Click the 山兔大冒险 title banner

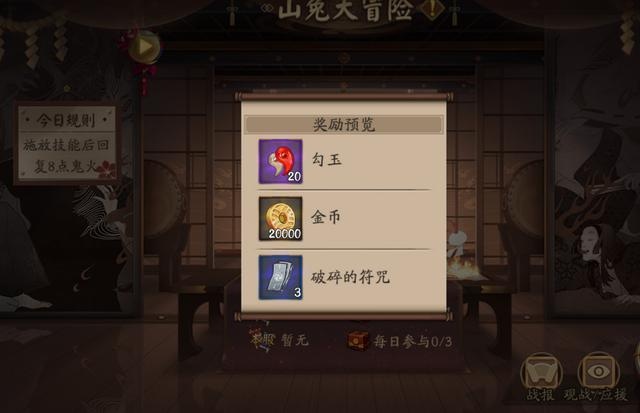tap(345, 10)
